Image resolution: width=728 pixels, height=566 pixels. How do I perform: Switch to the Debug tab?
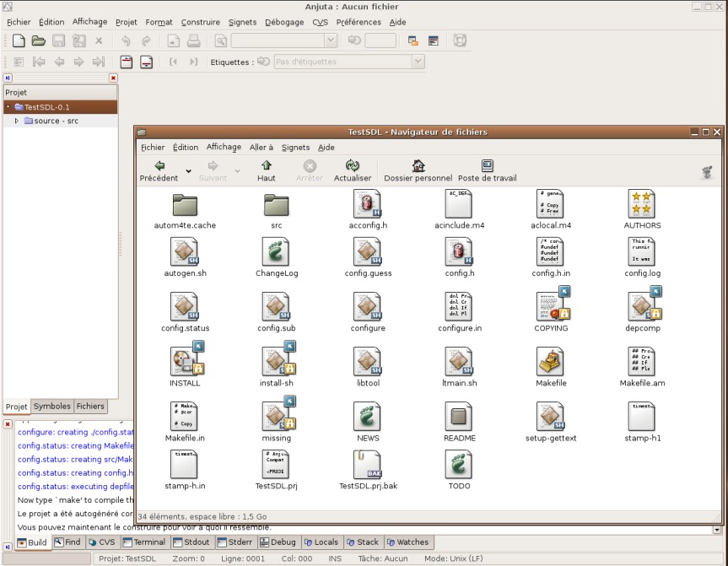click(278, 542)
